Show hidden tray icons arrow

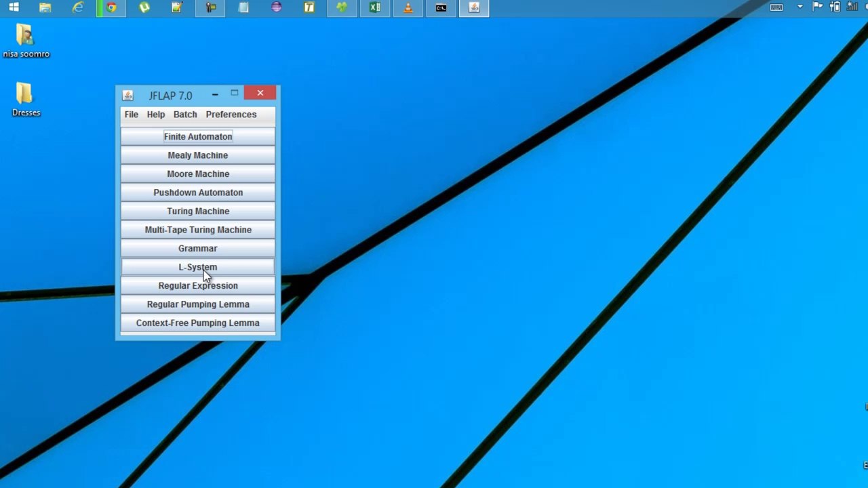pos(800,7)
